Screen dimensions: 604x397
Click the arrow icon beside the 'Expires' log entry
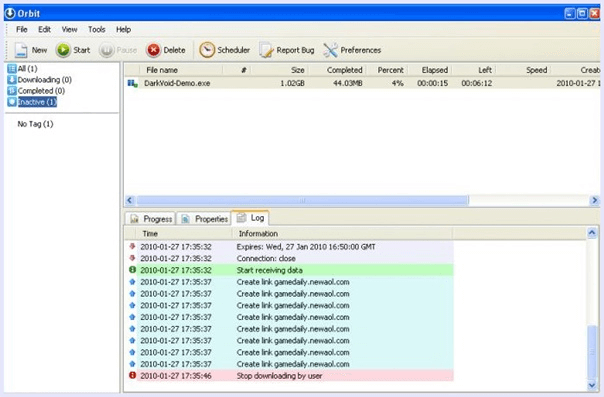pos(132,246)
